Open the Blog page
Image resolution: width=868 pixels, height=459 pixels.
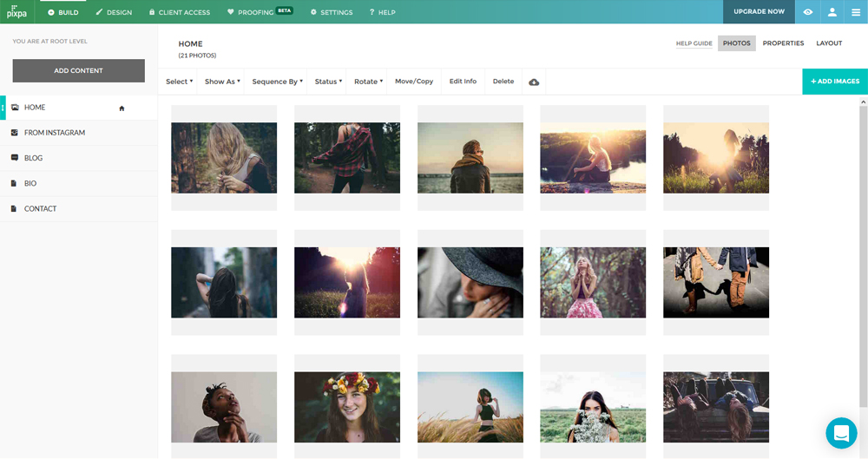(x=79, y=158)
